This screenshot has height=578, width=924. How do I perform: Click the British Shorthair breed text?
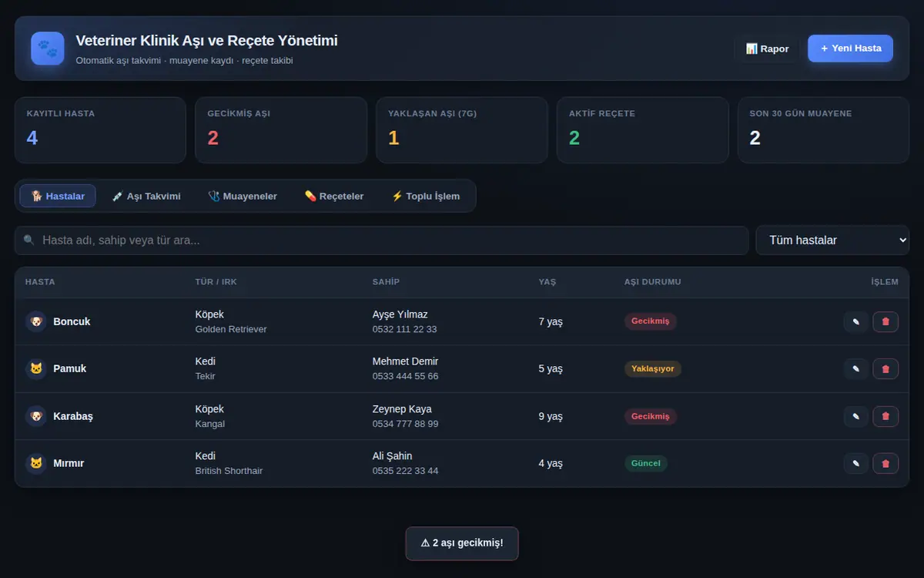[229, 471]
